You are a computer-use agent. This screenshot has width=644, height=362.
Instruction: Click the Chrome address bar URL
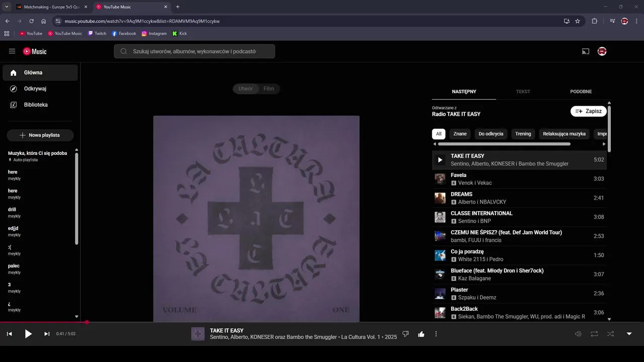[x=142, y=21]
